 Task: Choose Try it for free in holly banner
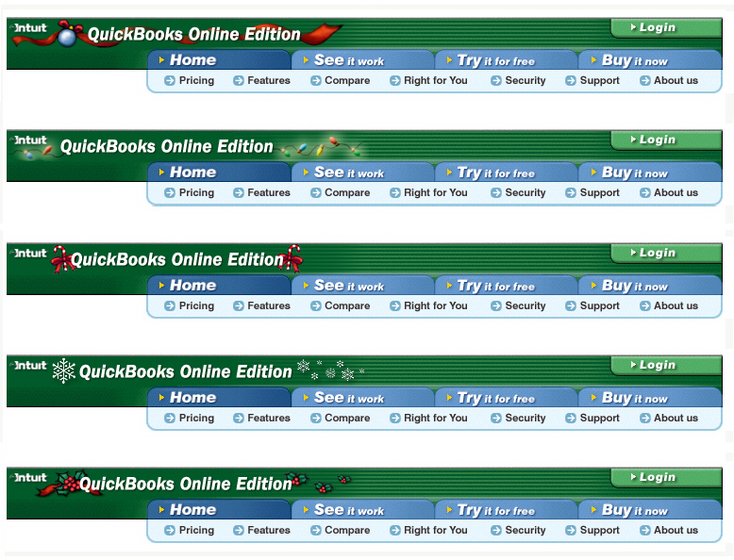point(507,510)
